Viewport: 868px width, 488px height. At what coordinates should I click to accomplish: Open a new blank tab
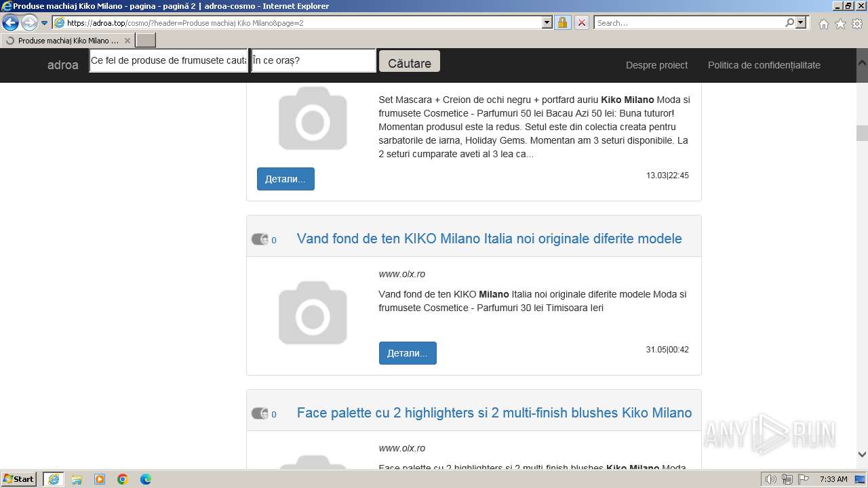click(x=146, y=41)
